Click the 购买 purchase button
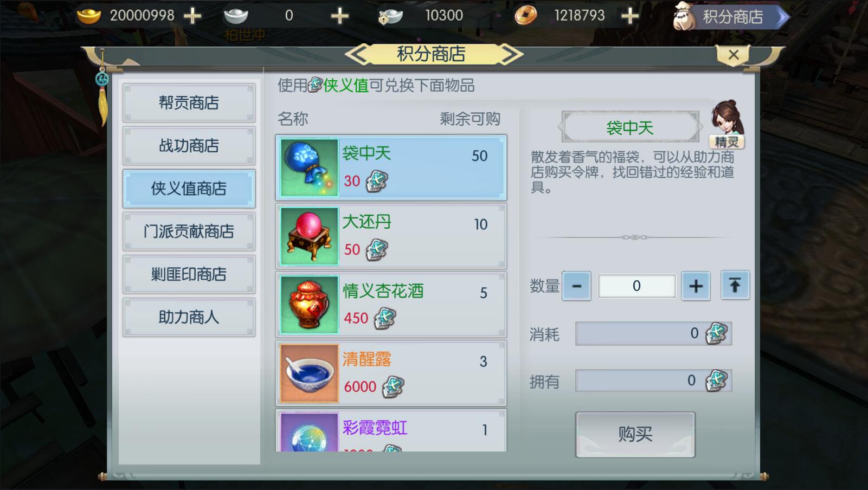Viewport: 868px width, 490px height. 635,434
